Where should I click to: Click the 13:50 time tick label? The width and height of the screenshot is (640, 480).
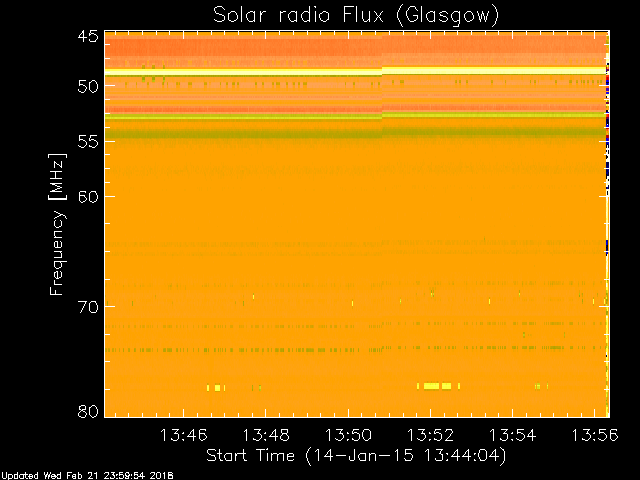[348, 435]
